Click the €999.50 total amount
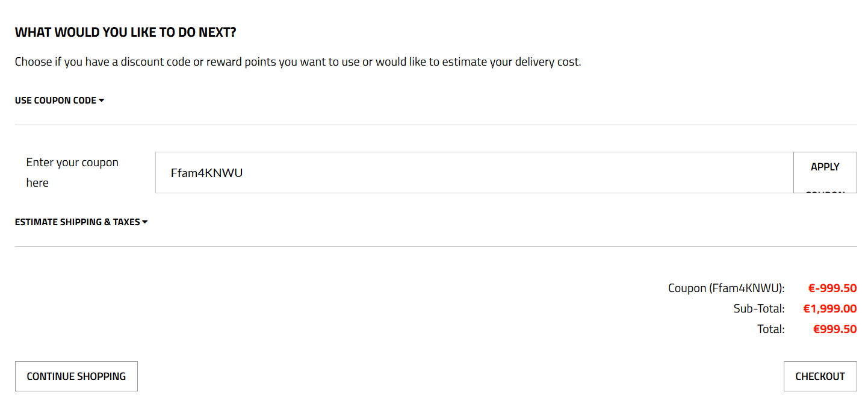The height and width of the screenshot is (398, 868). (834, 329)
